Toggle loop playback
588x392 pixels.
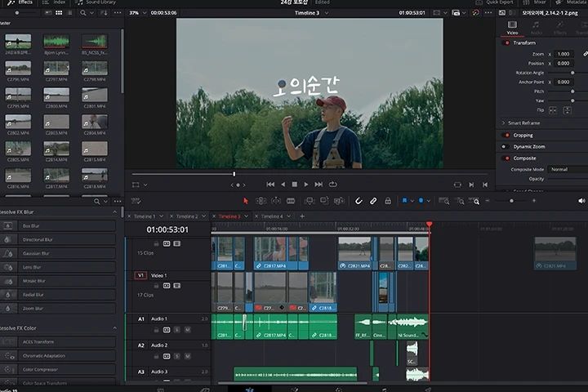pyautogui.click(x=333, y=185)
